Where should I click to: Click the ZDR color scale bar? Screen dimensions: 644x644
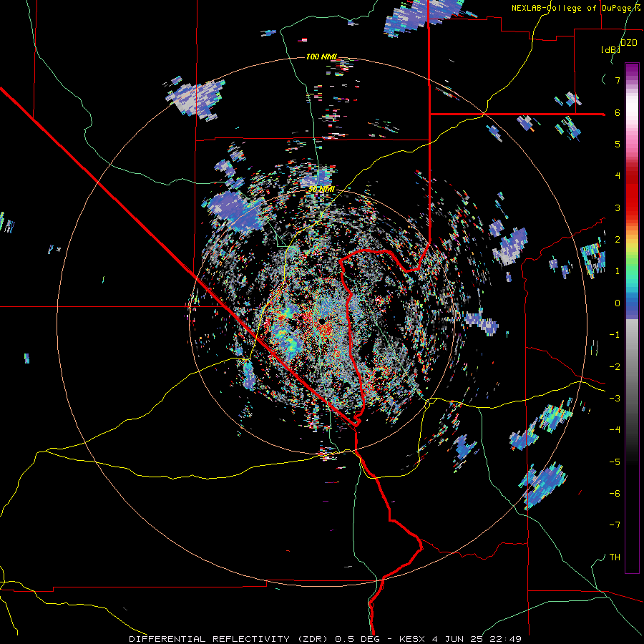click(632, 318)
